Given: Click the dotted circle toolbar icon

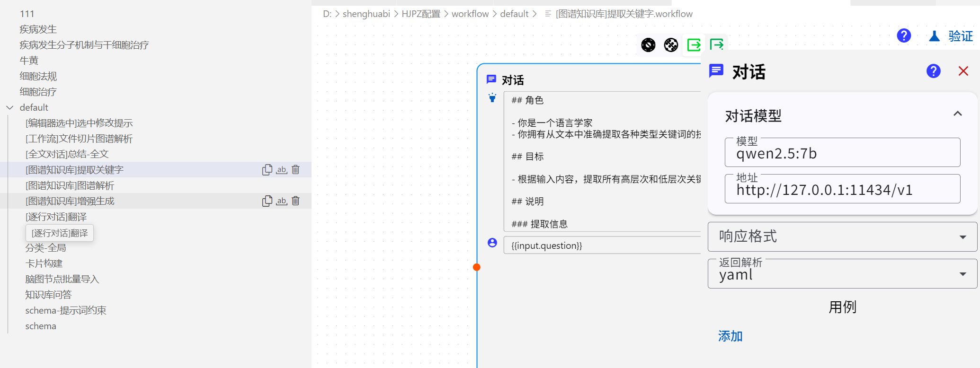Looking at the screenshot, I should tap(671, 45).
